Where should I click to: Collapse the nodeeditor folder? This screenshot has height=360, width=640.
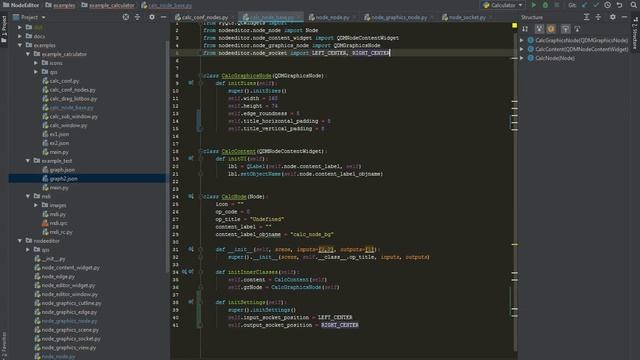tap(20, 241)
